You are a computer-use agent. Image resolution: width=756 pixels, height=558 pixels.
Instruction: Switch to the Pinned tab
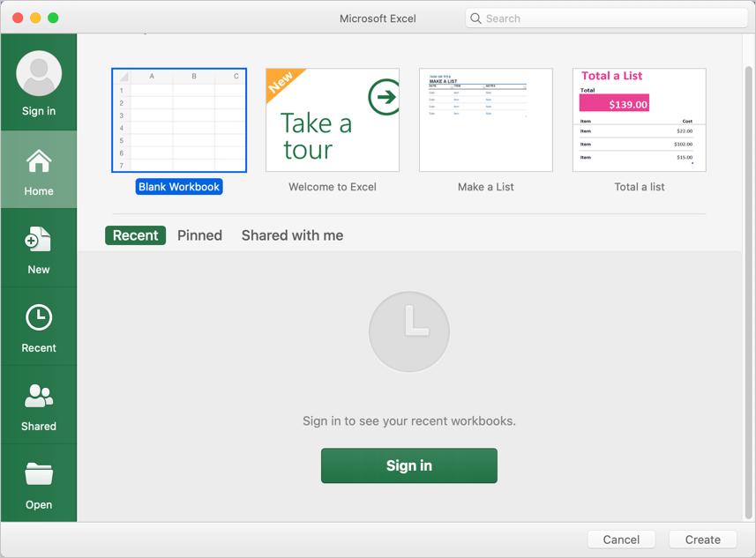click(199, 235)
